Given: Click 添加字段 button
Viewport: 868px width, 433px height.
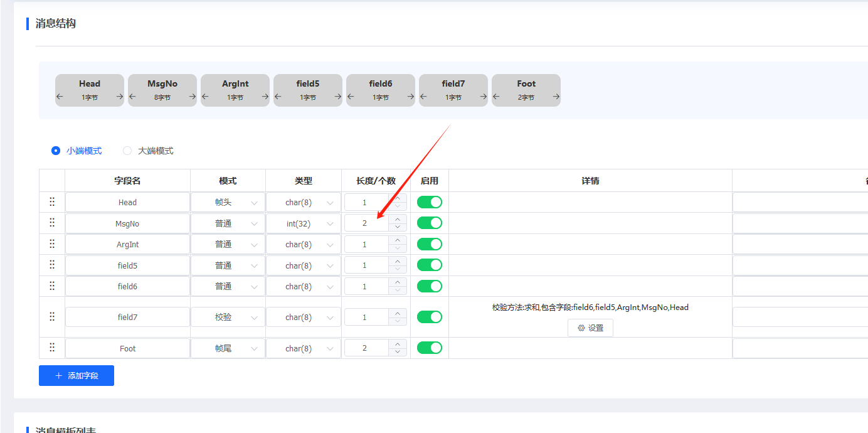Looking at the screenshot, I should pyautogui.click(x=77, y=375).
